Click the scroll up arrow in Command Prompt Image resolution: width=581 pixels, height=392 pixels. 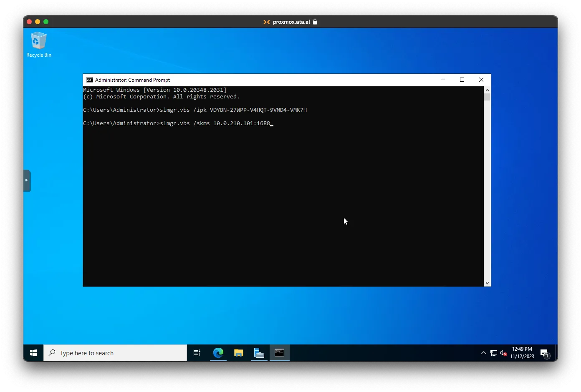tap(487, 90)
